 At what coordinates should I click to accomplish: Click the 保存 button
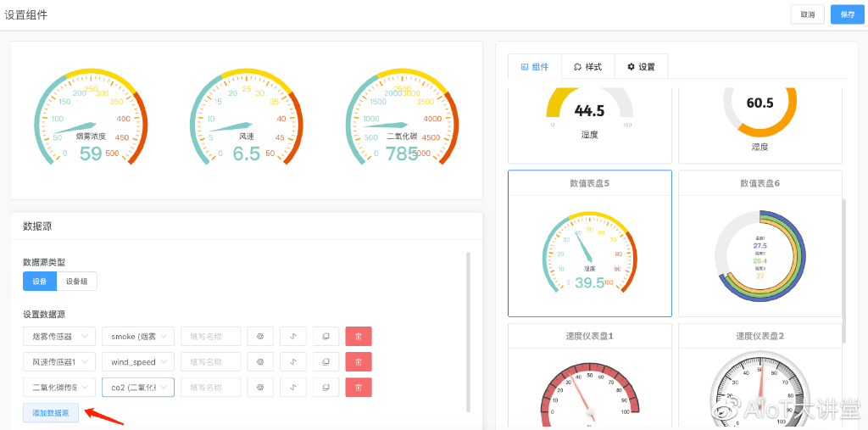click(848, 14)
